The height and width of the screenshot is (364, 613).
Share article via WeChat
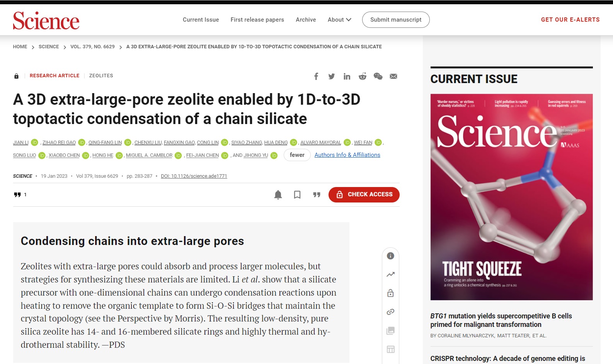coord(378,76)
